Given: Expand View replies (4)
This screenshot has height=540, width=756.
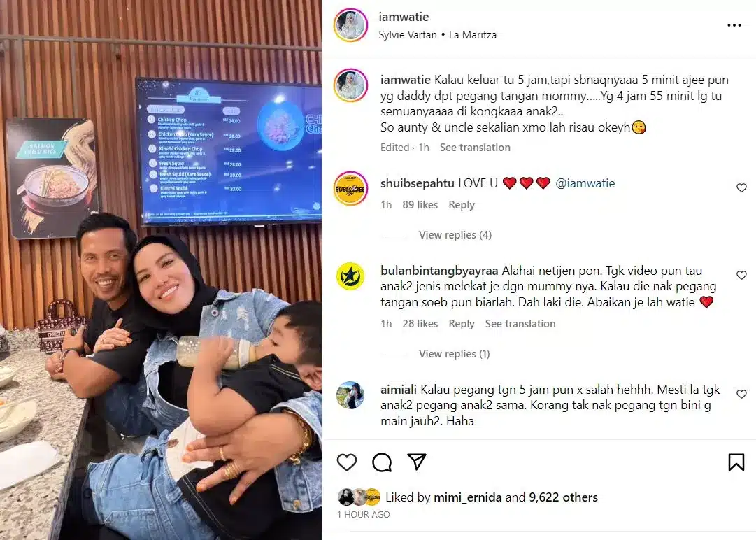Looking at the screenshot, I should (x=455, y=235).
